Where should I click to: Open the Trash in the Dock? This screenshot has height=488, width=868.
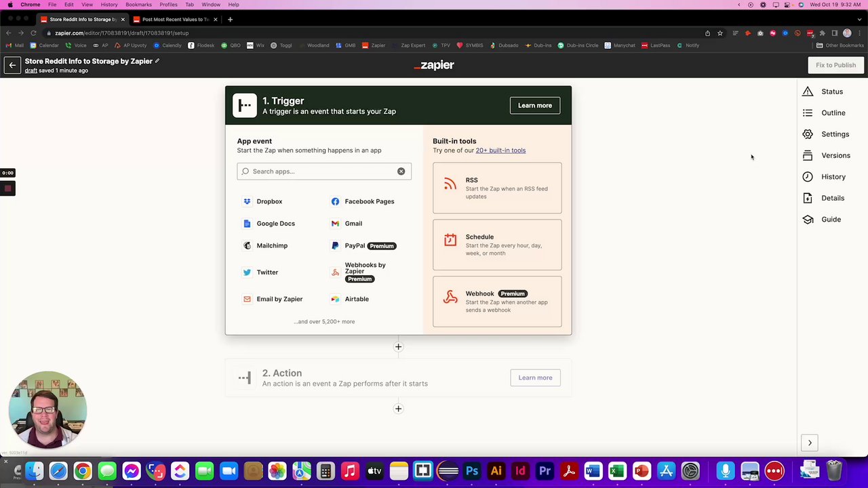(833, 470)
